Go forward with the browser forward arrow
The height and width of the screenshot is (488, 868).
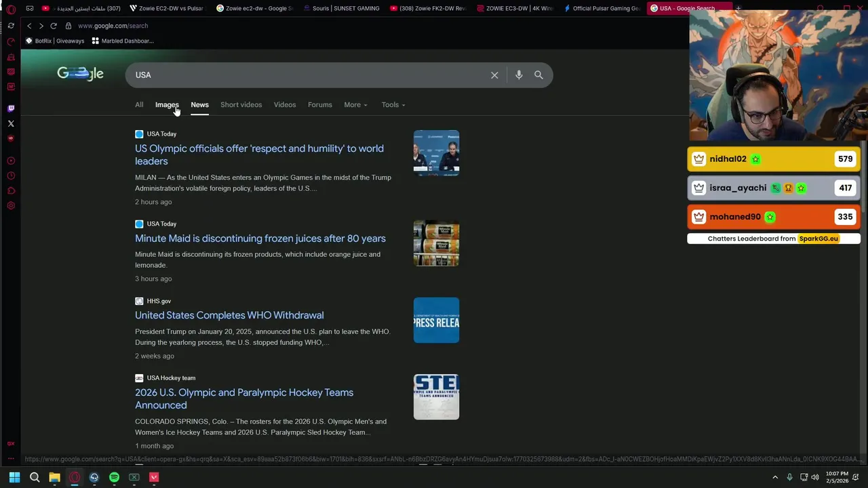point(41,26)
